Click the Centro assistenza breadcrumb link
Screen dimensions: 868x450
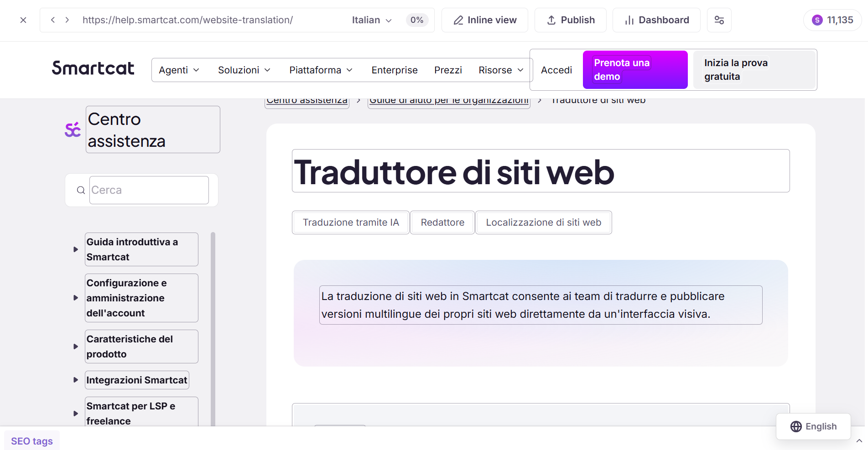(x=307, y=101)
